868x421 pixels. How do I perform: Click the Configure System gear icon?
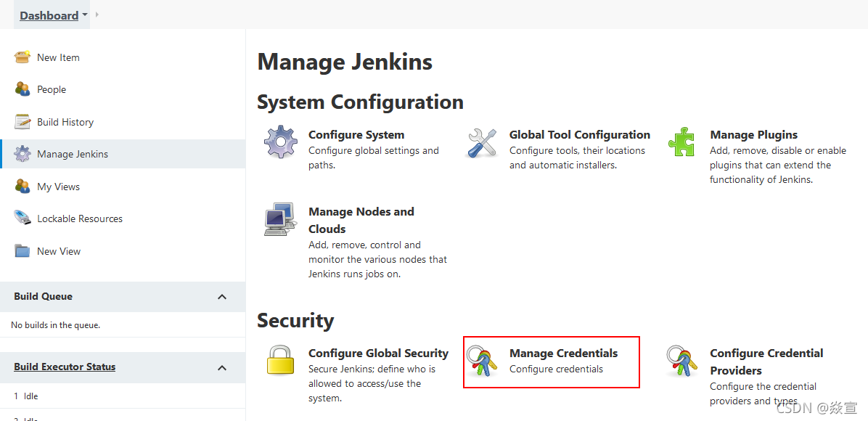[281, 142]
